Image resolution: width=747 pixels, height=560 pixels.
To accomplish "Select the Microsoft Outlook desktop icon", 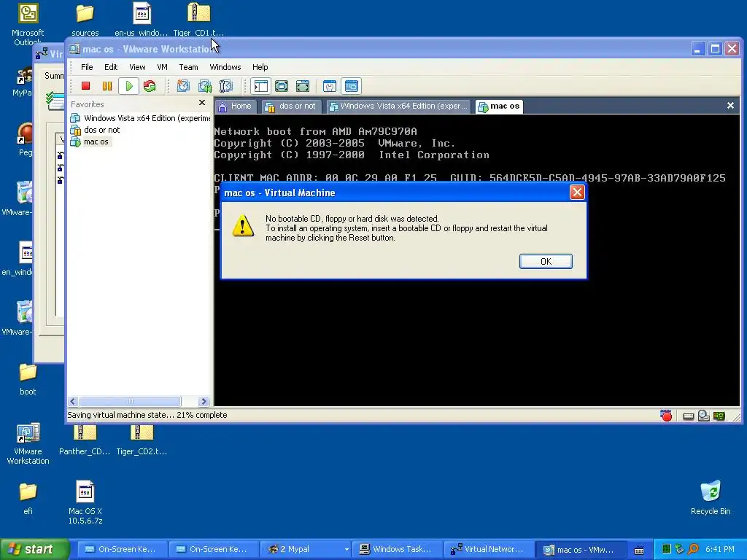I will point(28,25).
